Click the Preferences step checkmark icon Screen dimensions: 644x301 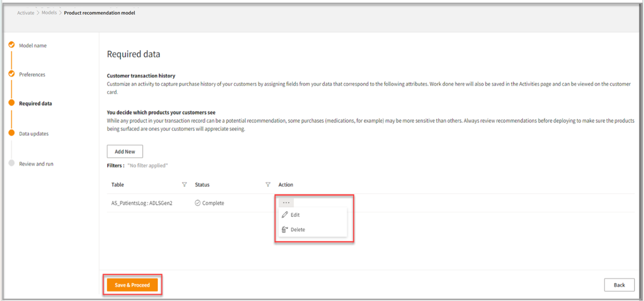[11, 74]
